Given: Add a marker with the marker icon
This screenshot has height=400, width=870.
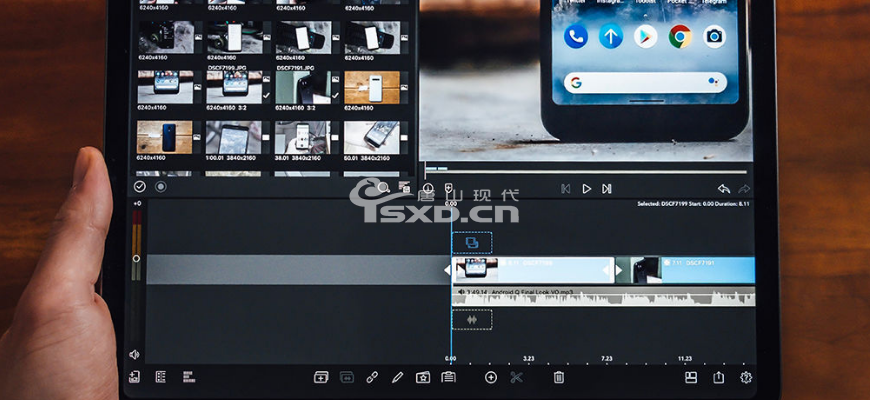Looking at the screenshot, I should (449, 188).
